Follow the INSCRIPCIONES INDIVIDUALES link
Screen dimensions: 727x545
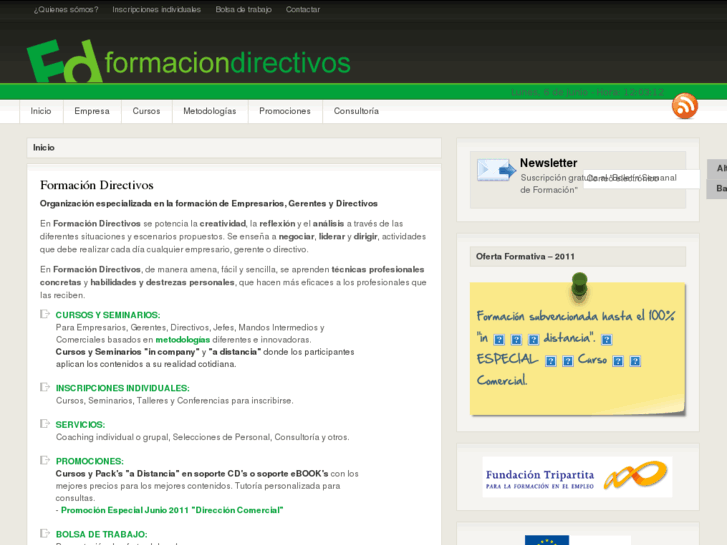click(x=122, y=388)
